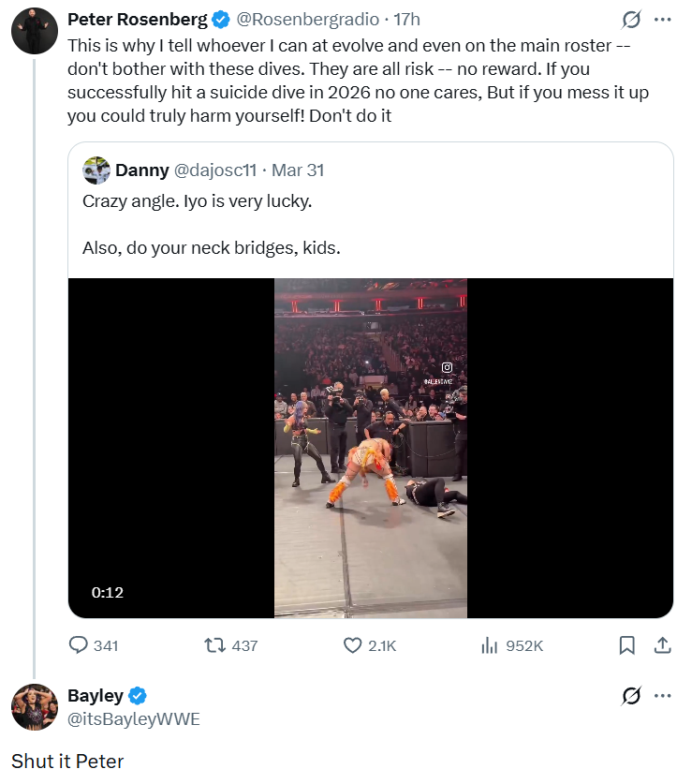This screenshot has height=784, width=692.
Task: Click the @Rosenbergradio handle
Action: pos(309,19)
